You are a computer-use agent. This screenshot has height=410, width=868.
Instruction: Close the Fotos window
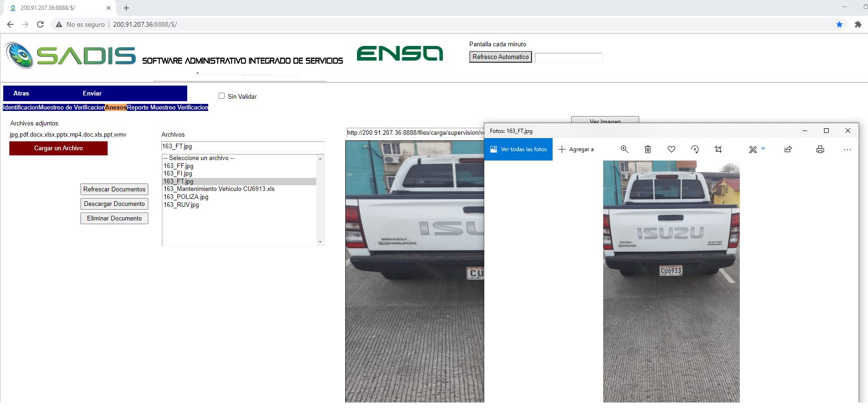pyautogui.click(x=848, y=131)
